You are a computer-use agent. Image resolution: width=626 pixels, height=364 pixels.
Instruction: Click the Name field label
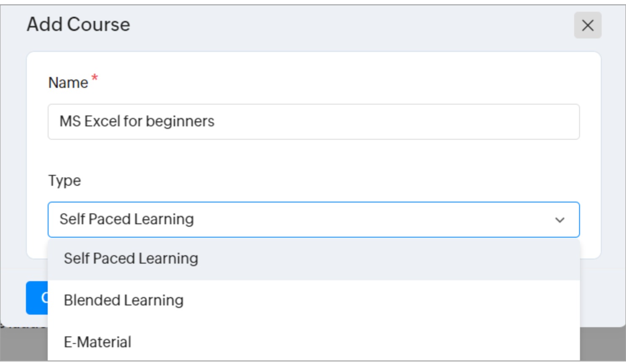pyautogui.click(x=68, y=83)
